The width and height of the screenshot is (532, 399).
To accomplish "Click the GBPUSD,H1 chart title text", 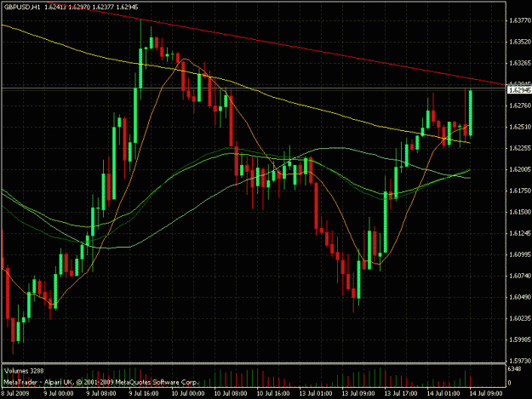I will (21, 7).
